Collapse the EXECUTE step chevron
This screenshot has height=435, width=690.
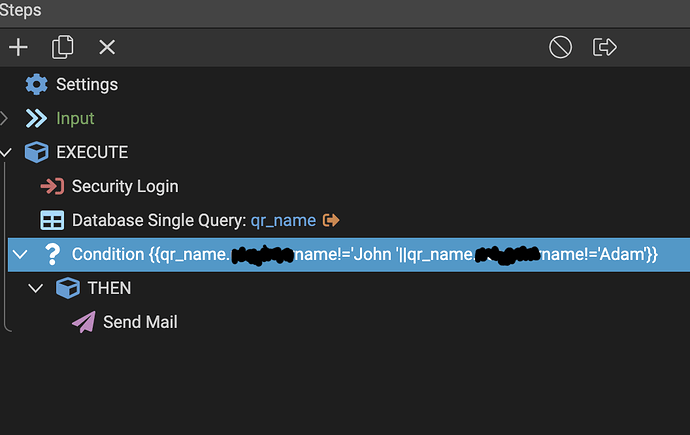point(6,152)
